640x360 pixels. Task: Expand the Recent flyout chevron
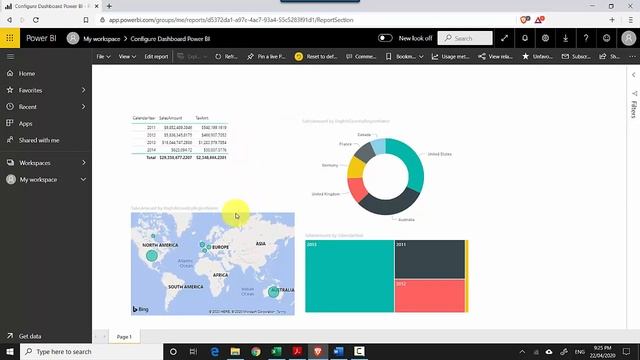tap(83, 107)
